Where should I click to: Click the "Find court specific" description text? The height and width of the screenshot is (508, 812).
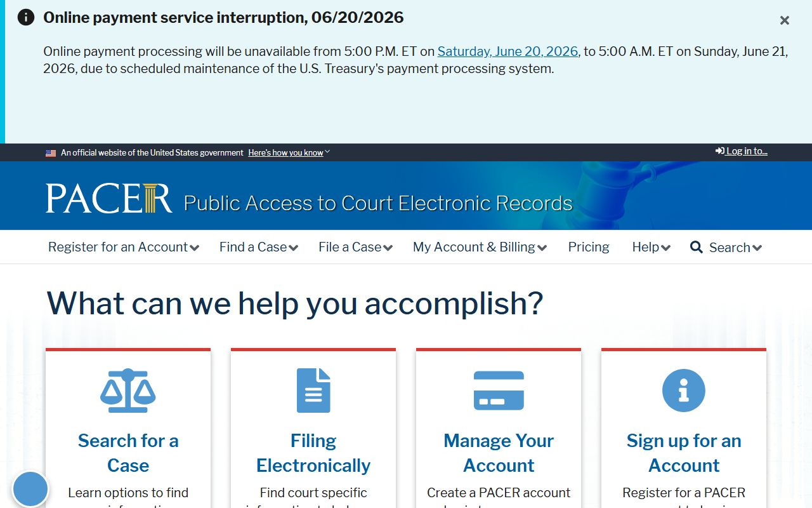313,493
